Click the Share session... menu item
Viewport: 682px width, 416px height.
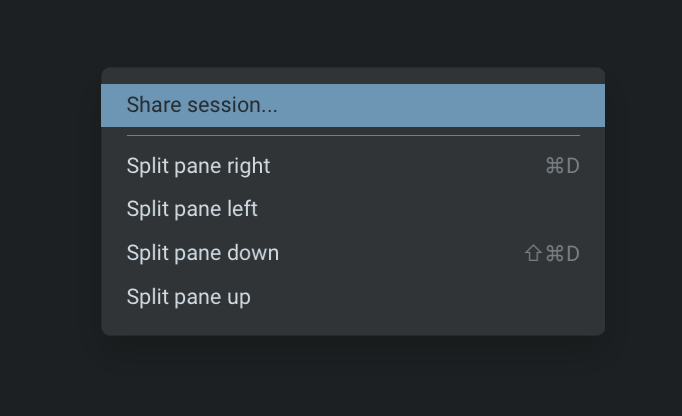pos(202,105)
